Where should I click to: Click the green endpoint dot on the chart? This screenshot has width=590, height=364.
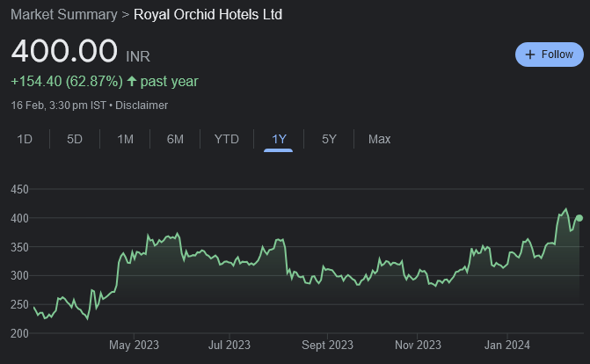click(x=579, y=218)
